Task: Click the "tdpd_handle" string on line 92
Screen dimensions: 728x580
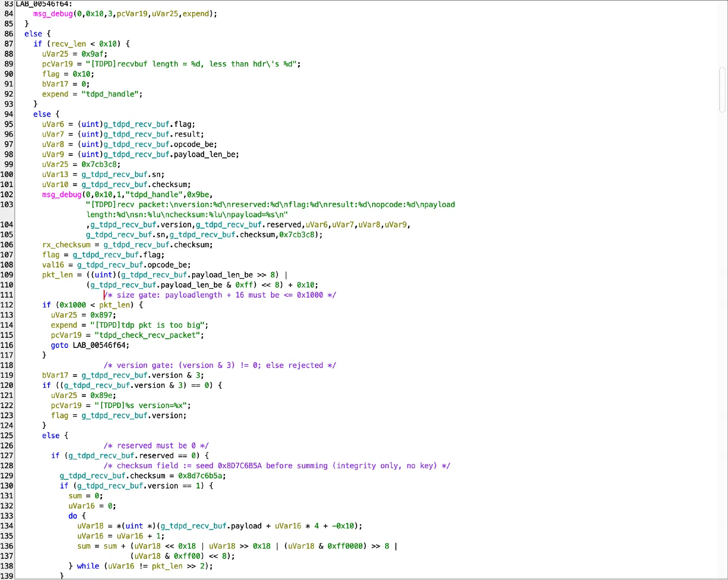Action: click(110, 94)
